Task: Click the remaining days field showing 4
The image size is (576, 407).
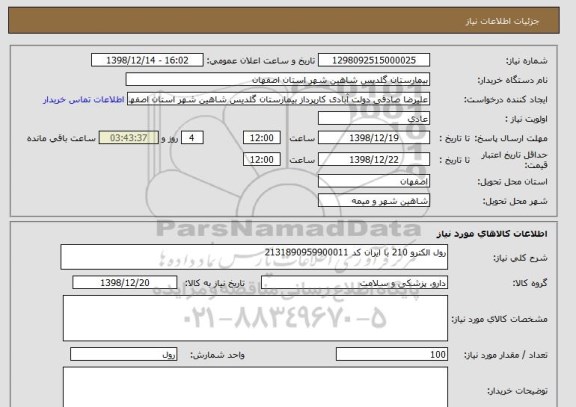Action: 192,138
